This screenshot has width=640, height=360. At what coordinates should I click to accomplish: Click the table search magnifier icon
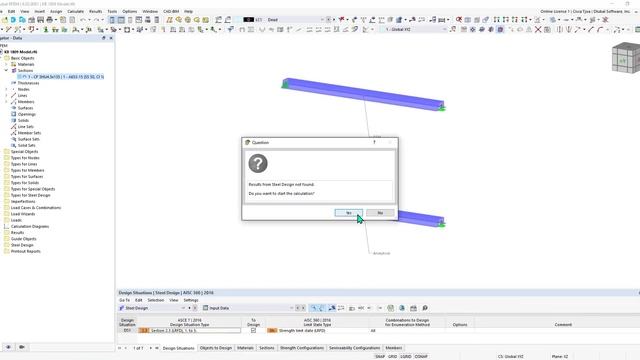coord(424,308)
